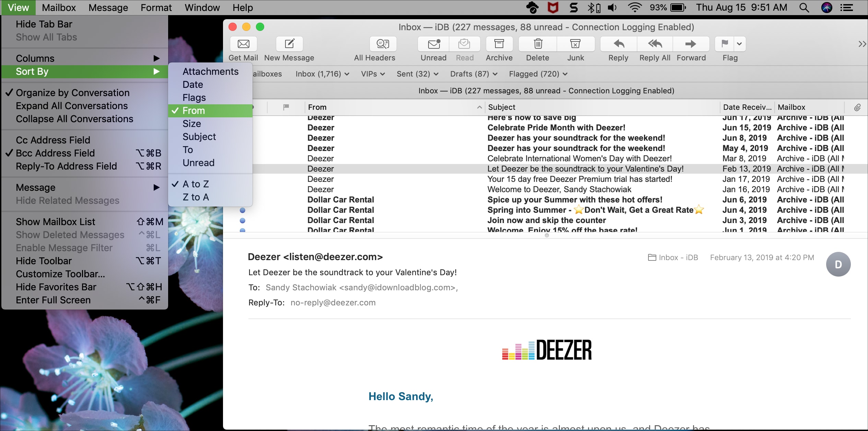
Task: Click the no-reply@deezer.com reply-to address
Action: (333, 303)
